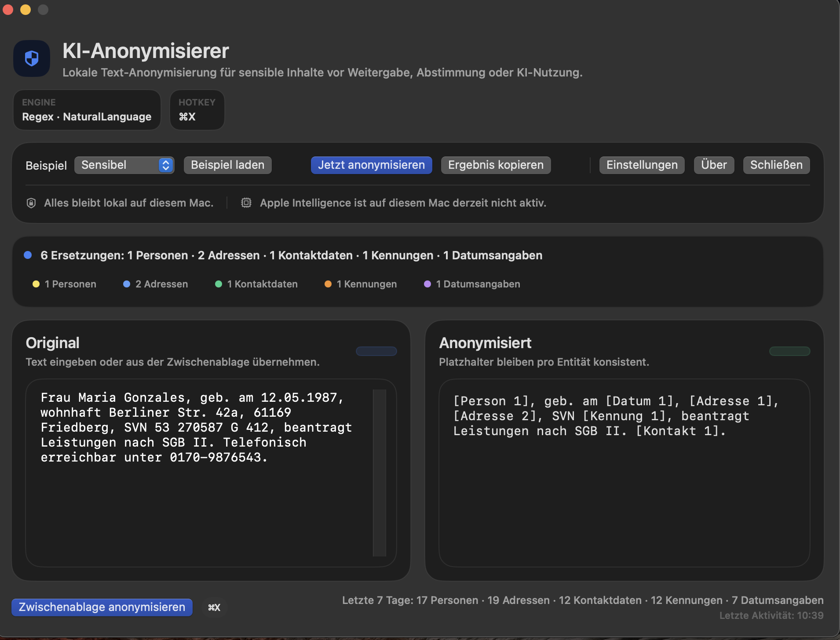Click the blue indicator pill in Original panel
This screenshot has width=840, height=640.
pos(376,351)
